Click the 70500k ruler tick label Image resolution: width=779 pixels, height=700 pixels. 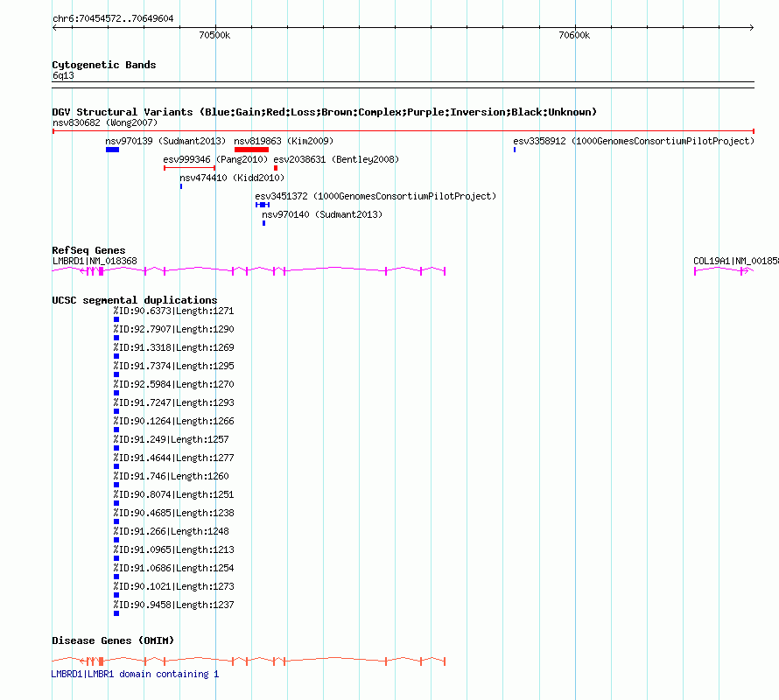click(214, 35)
